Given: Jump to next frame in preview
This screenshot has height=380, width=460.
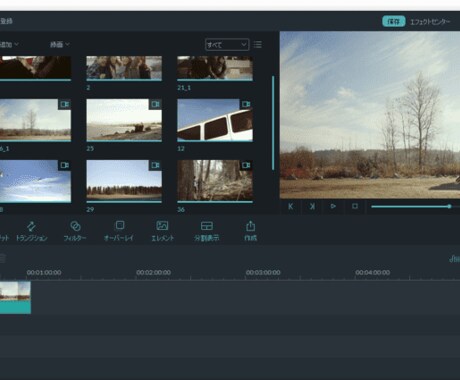Looking at the screenshot, I should click(312, 206).
